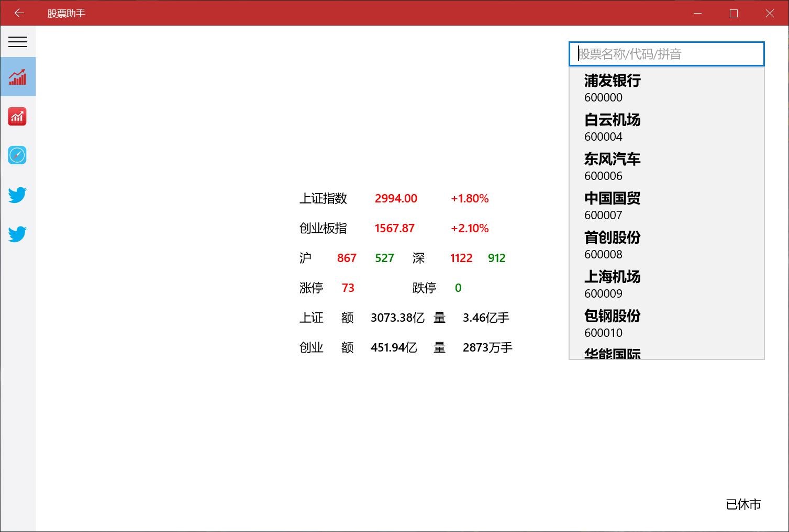Select the 中国国贸 list entry
The width and height of the screenshot is (789, 532).
click(x=613, y=198)
